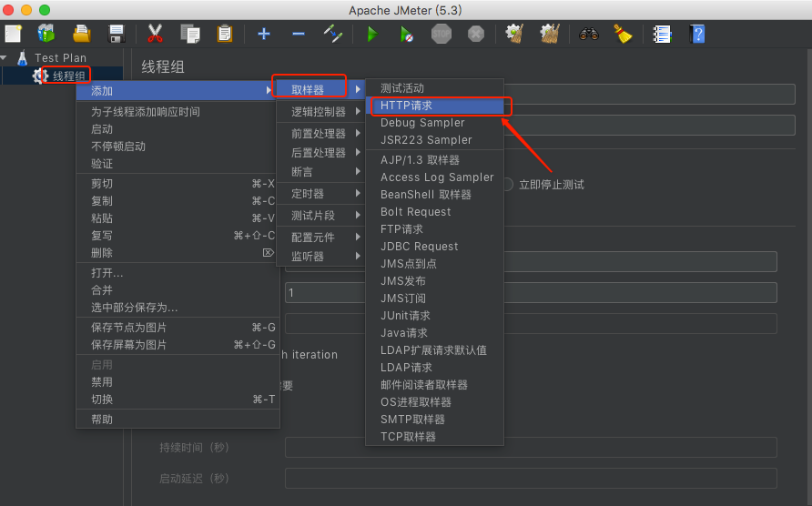This screenshot has width=812, height=506.
Task: Click the New test plan icon
Action: click(14, 34)
